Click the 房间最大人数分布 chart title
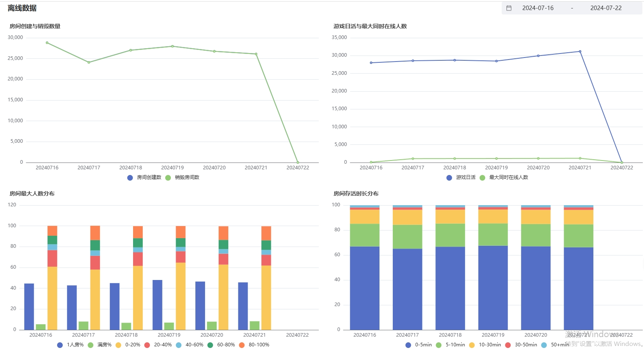 (32, 193)
